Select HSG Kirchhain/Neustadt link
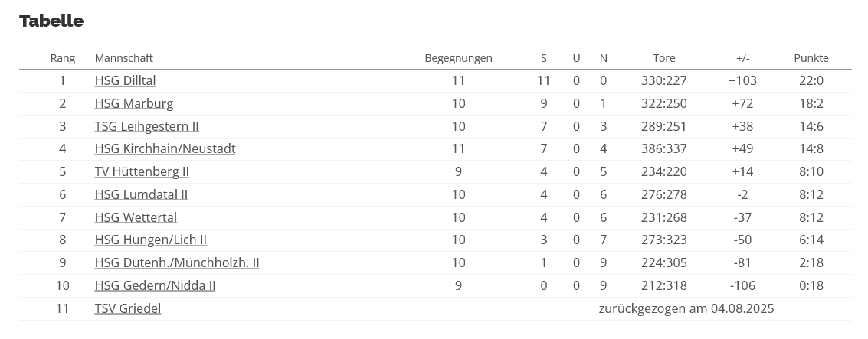The height and width of the screenshot is (339, 868). coord(165,148)
